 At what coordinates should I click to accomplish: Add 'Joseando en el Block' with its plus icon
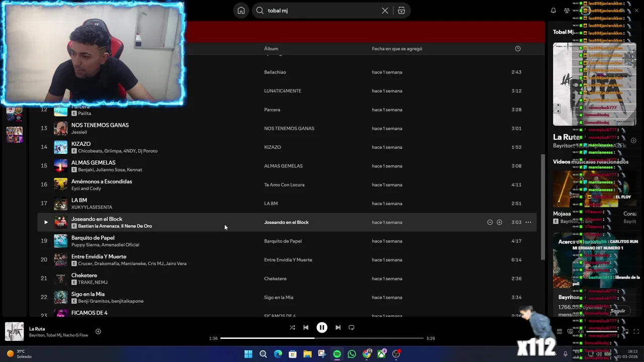[499, 222]
